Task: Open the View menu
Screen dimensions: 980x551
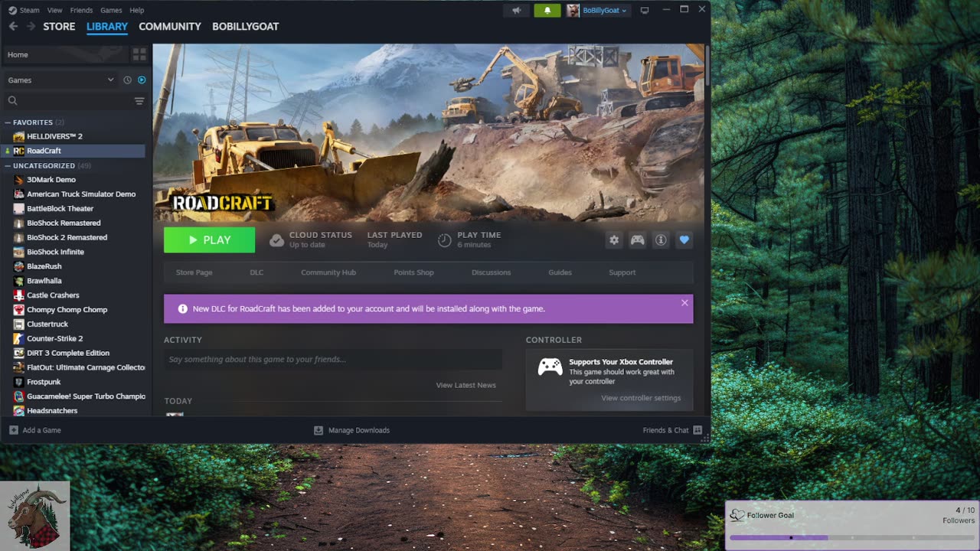Action: (x=55, y=10)
